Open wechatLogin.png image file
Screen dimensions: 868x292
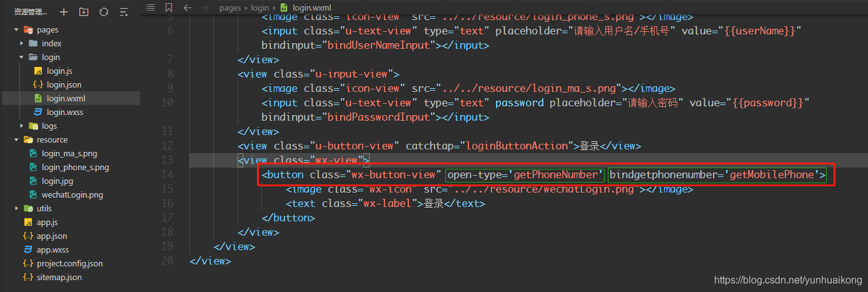(x=73, y=194)
